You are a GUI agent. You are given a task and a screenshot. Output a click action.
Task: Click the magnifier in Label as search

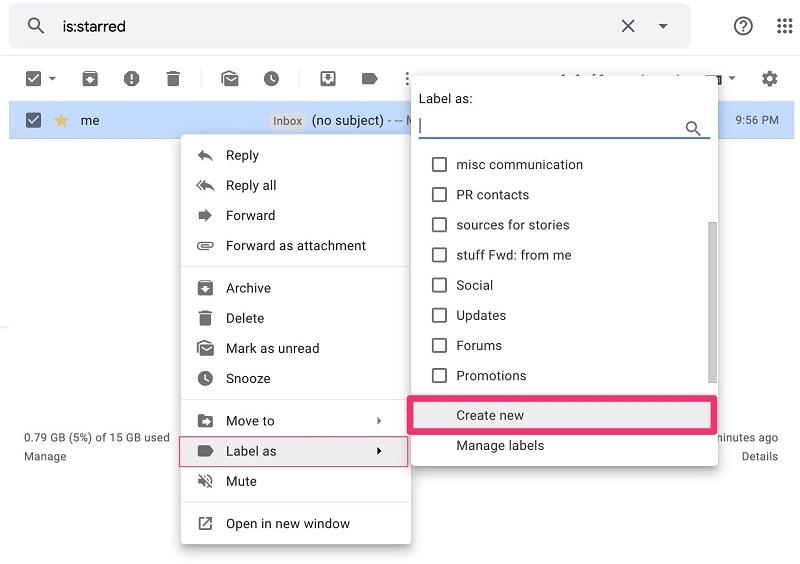692,128
